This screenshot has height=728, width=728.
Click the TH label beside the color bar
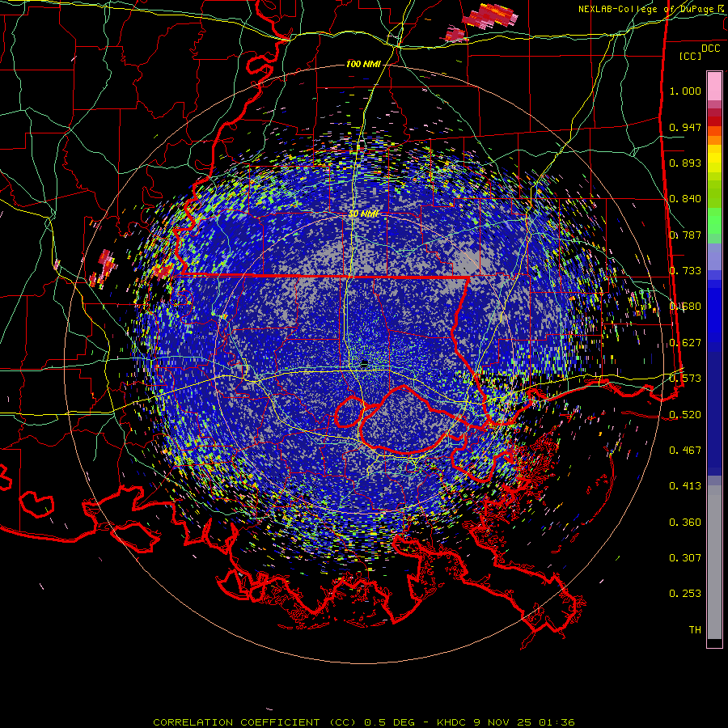[695, 630]
